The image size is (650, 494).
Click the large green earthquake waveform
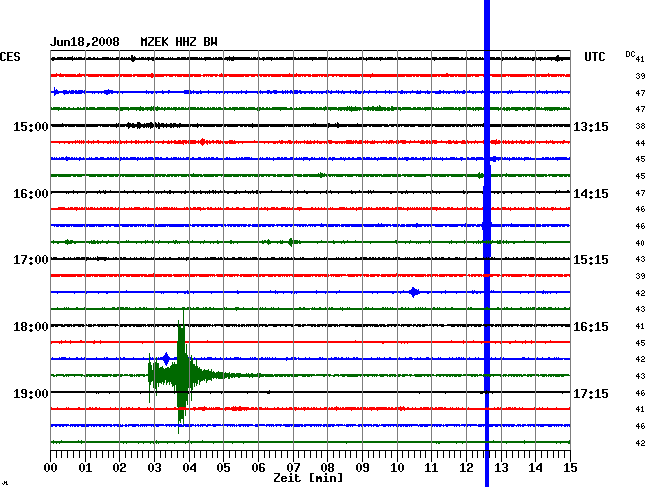click(182, 375)
